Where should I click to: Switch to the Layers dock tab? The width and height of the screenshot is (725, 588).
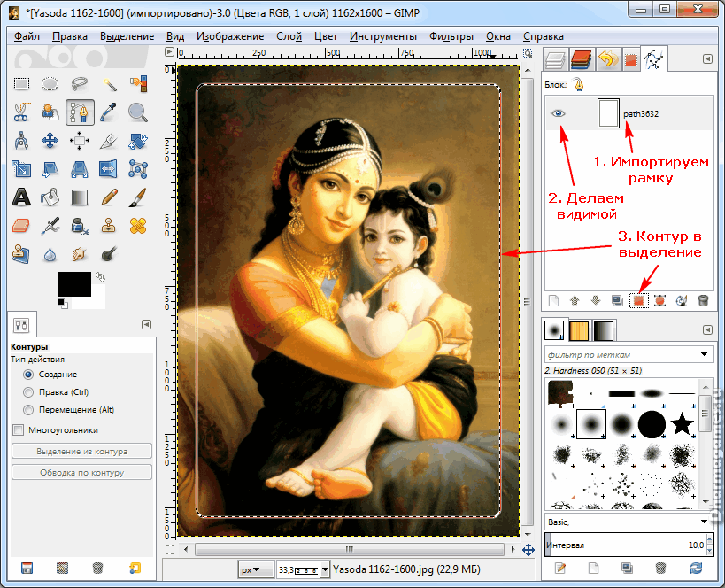pos(555,59)
